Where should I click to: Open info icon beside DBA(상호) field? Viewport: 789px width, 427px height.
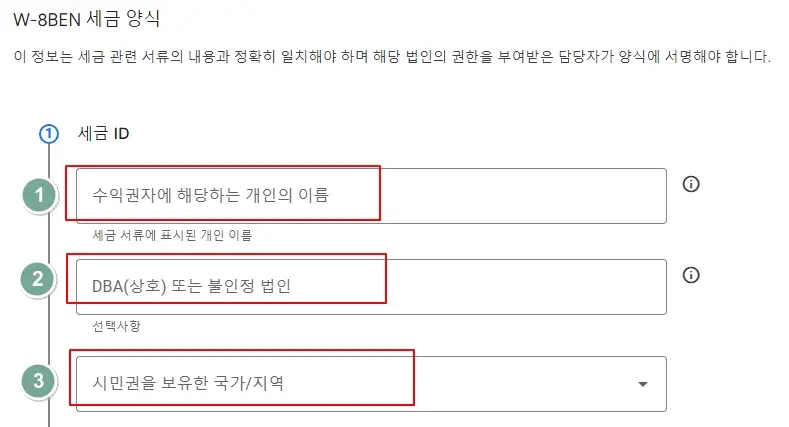pos(691,275)
